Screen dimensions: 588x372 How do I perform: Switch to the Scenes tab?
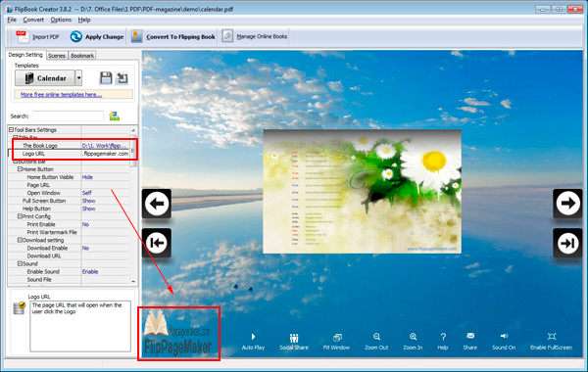57,56
